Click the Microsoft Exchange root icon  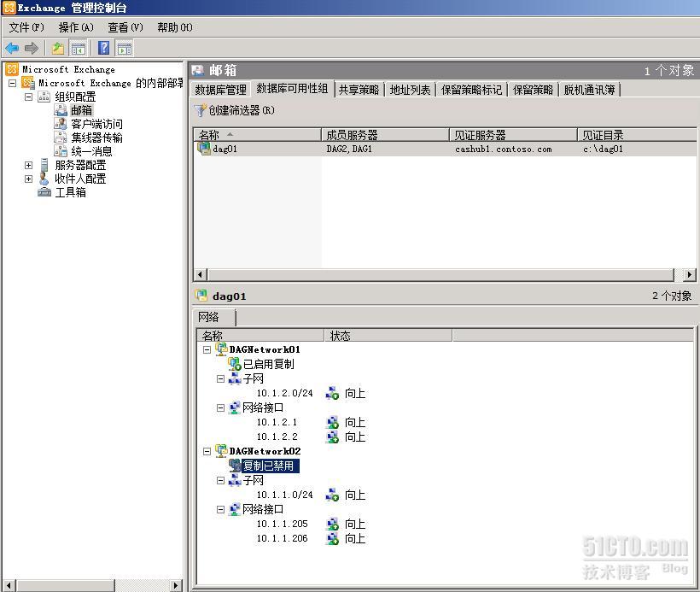(x=12, y=69)
